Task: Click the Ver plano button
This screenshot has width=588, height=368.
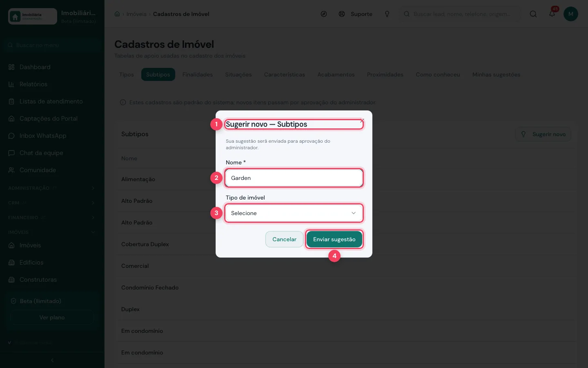Action: [52, 317]
